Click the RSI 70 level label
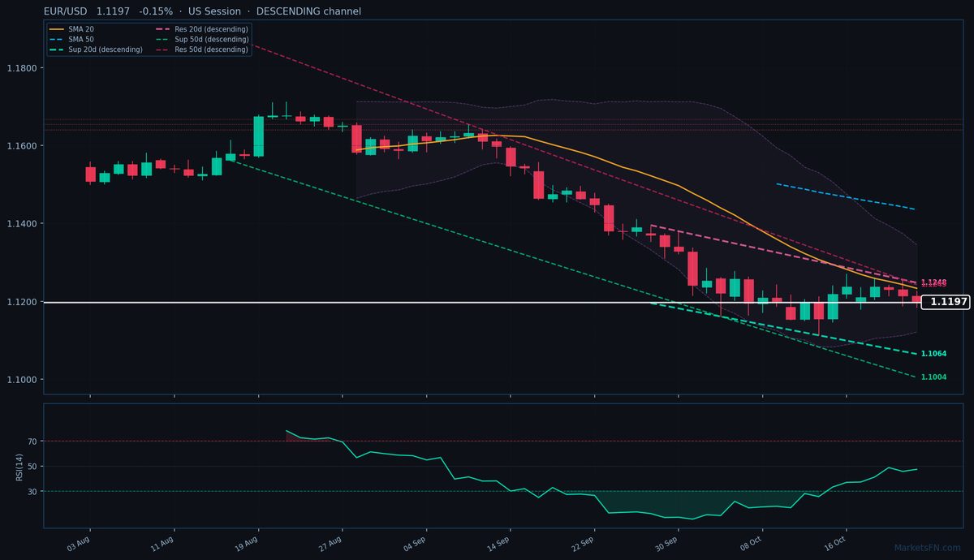 33,442
